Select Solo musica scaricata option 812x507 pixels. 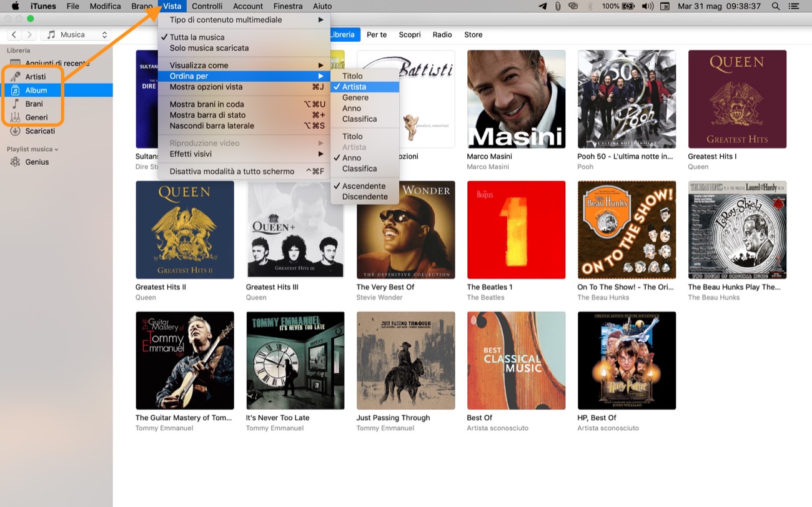pos(244,48)
